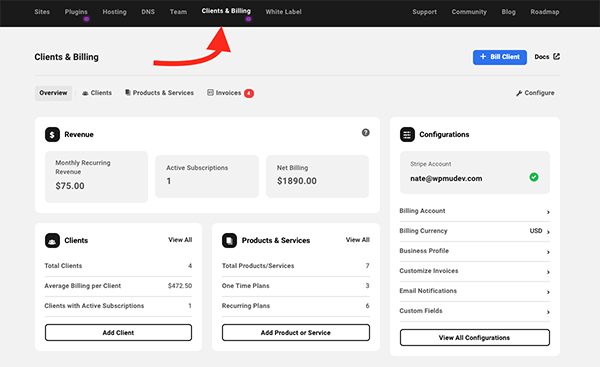Click the USD currency value
The width and height of the screenshot is (600, 367).
pos(536,231)
